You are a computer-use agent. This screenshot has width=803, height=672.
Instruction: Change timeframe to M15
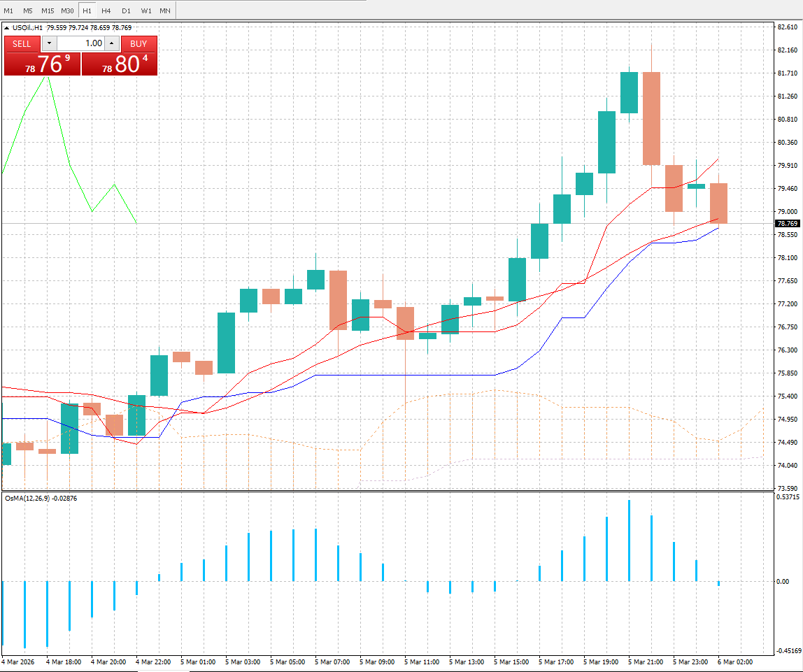[48, 10]
